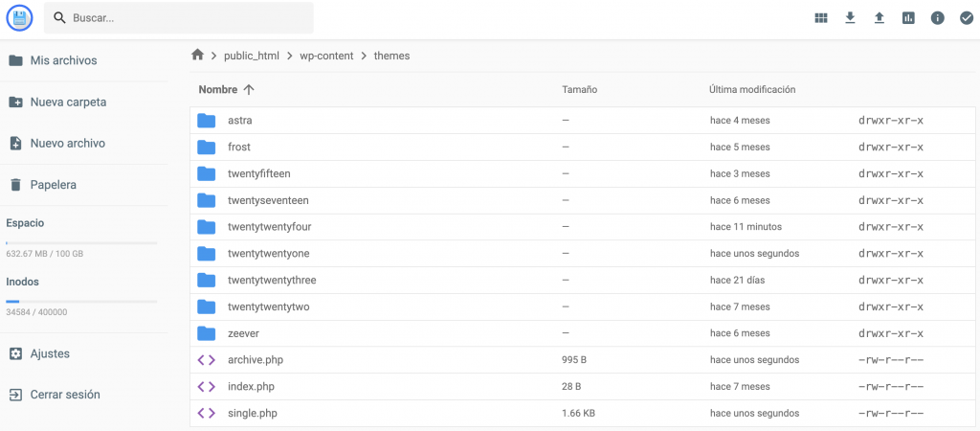This screenshot has height=431, width=980.
Task: Go to home directory via breadcrumb icon
Action: [198, 56]
